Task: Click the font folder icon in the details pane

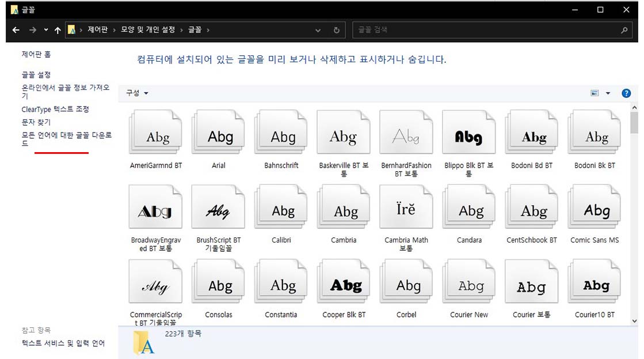Action: [144, 342]
